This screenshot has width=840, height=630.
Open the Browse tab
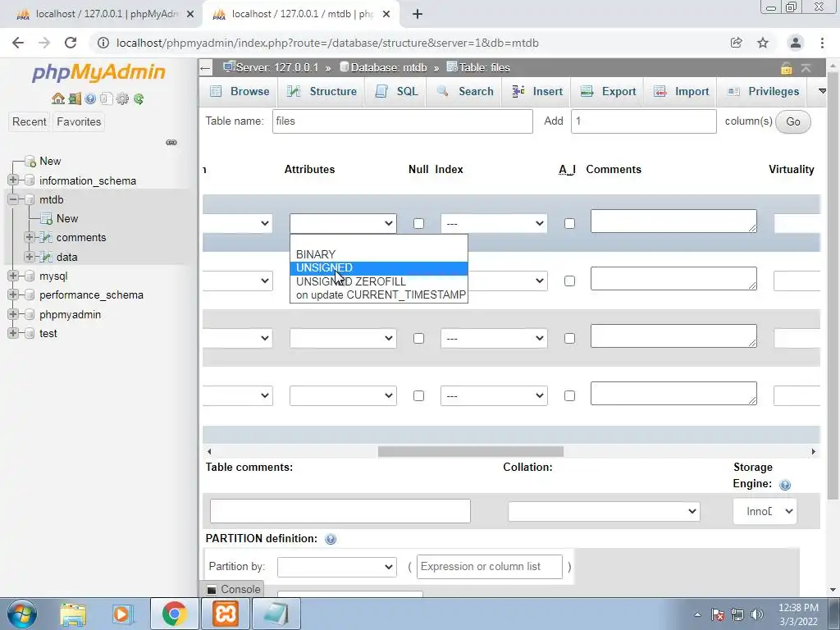tap(240, 92)
